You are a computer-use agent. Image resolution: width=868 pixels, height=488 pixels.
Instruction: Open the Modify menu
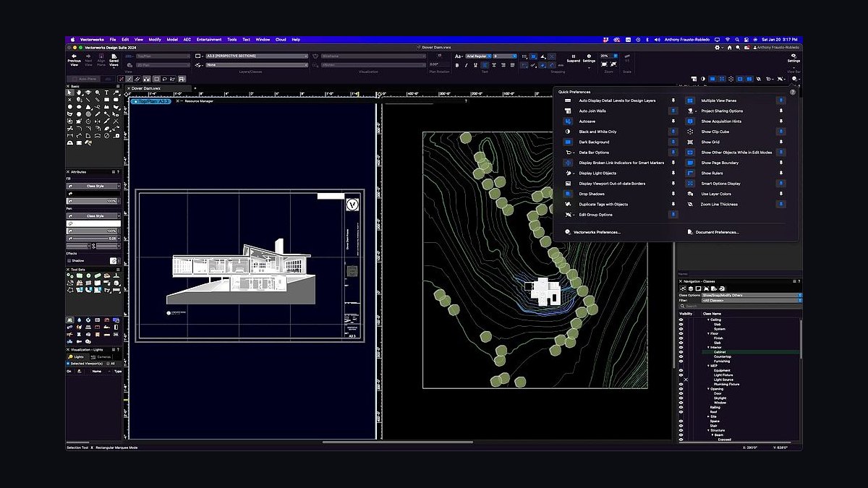(155, 39)
